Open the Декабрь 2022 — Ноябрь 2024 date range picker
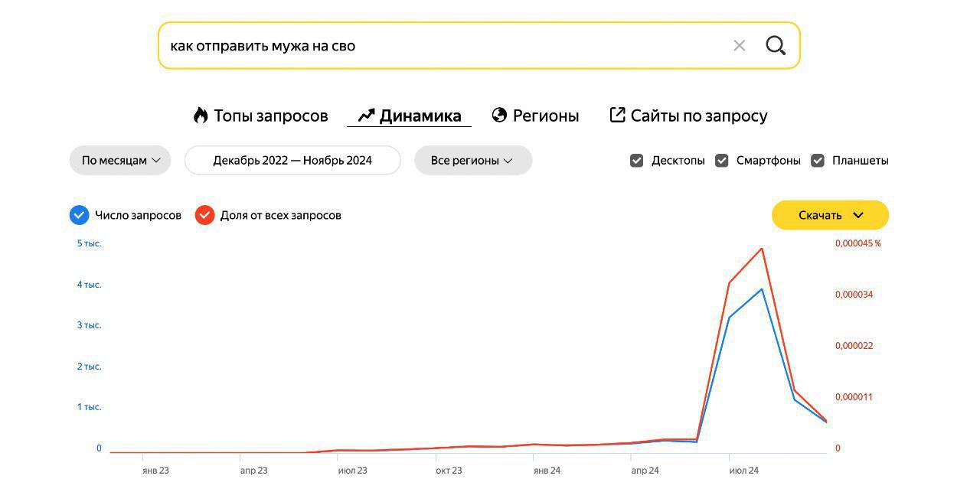Viewport: 980px width, 502px height. tap(292, 161)
